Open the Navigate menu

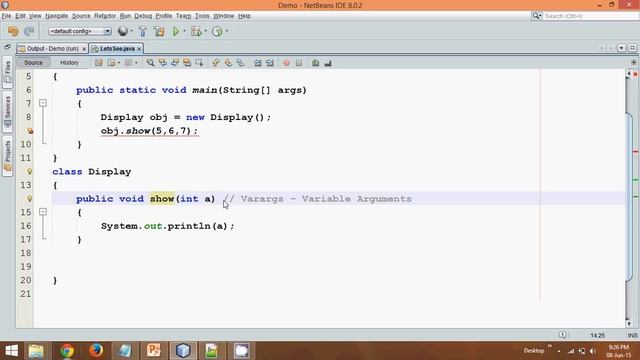pyautogui.click(x=56, y=16)
